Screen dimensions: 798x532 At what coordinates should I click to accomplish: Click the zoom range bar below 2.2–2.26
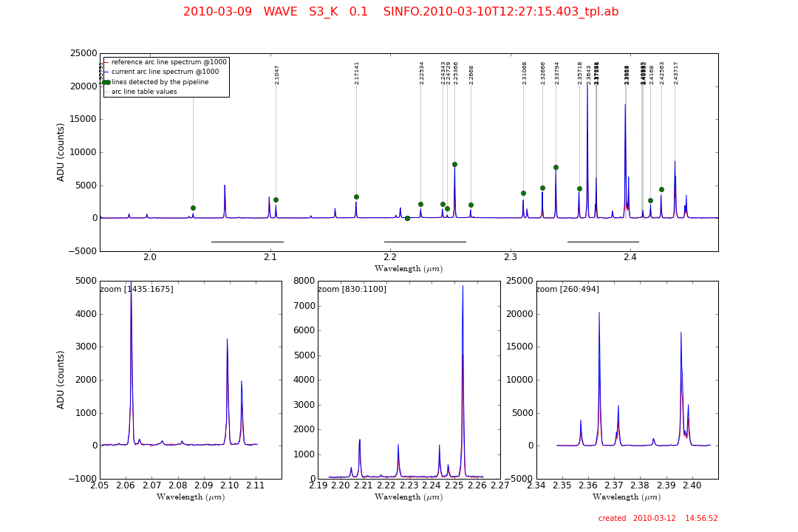425,242
